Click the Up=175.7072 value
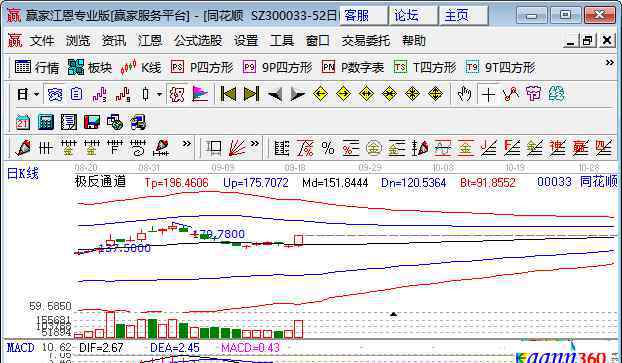The height and width of the screenshot is (363, 622). tap(255, 182)
